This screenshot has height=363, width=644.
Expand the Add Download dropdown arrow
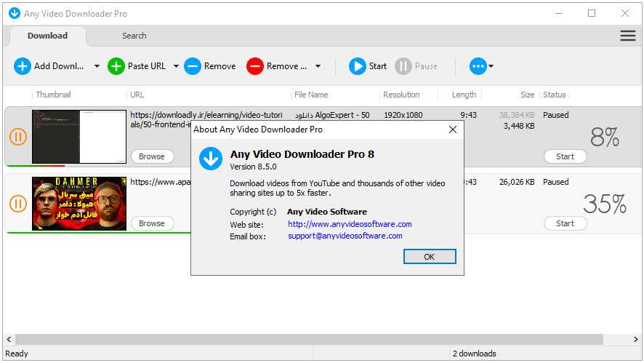[97, 66]
